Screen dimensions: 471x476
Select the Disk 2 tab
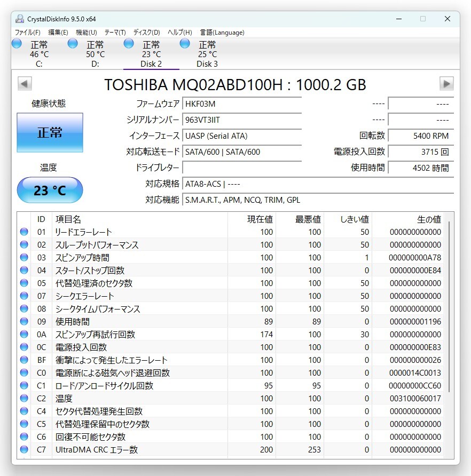pyautogui.click(x=151, y=54)
